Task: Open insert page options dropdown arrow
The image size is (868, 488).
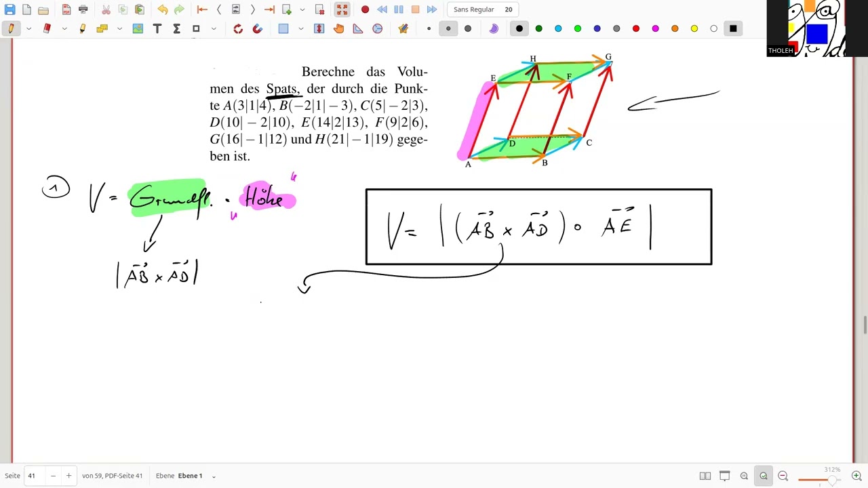Action: (x=302, y=9)
